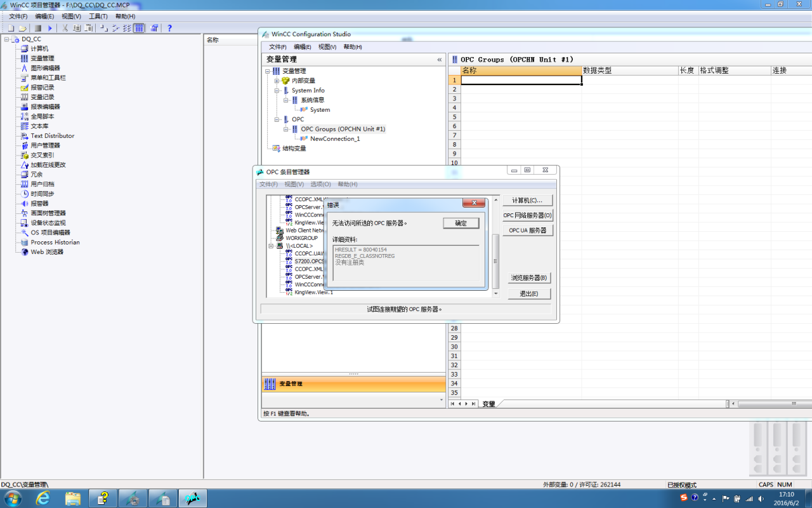Select Process Historian in project tree
The image size is (812, 508).
click(x=55, y=242)
